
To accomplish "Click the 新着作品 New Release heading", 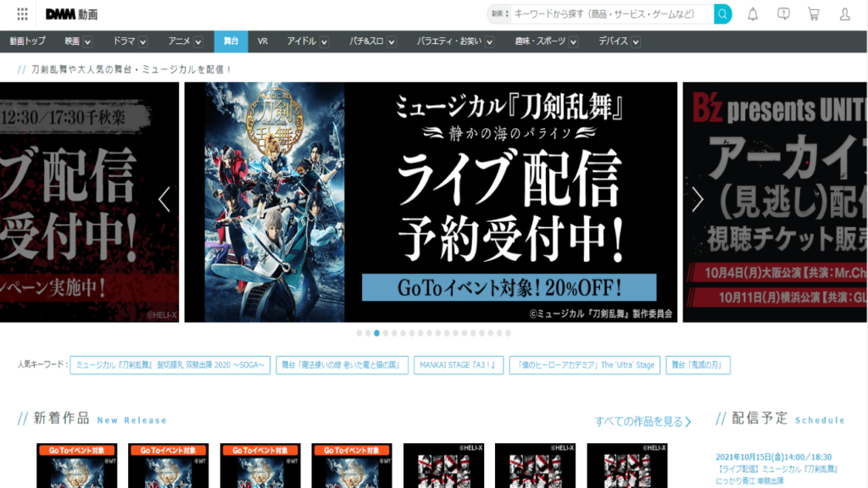I will (100, 419).
